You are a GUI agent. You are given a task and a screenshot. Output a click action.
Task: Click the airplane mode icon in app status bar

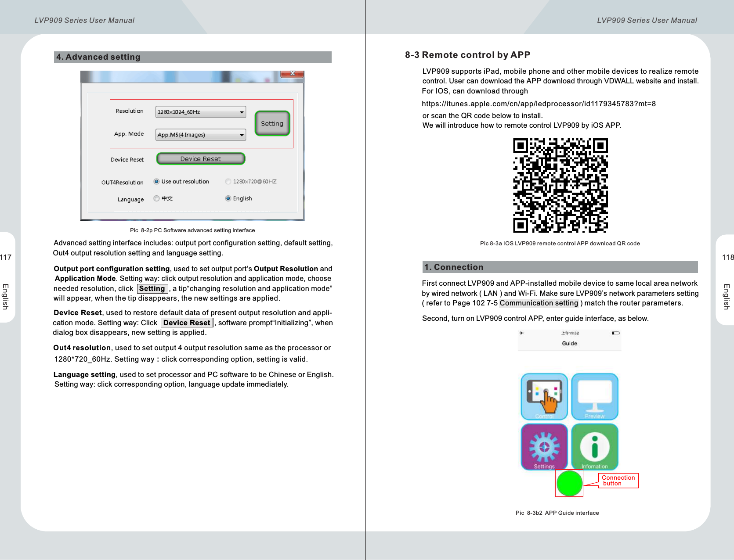click(x=521, y=333)
